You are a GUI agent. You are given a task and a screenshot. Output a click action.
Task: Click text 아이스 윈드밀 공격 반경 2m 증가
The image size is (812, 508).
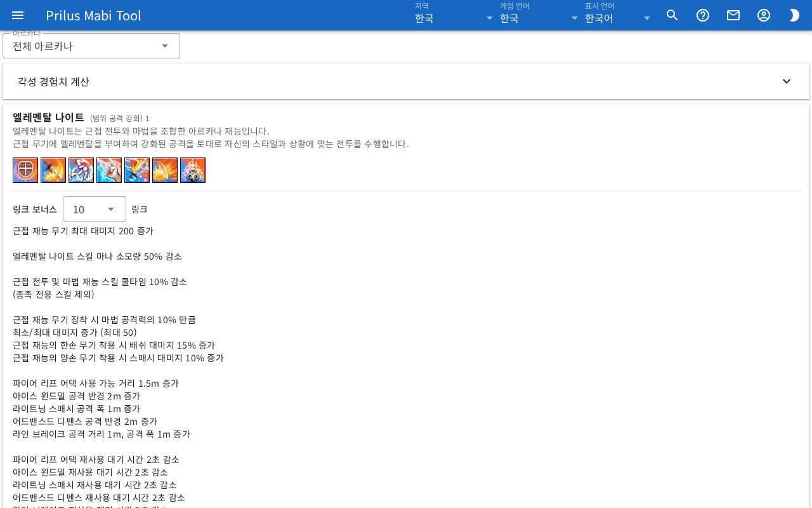[x=76, y=396]
